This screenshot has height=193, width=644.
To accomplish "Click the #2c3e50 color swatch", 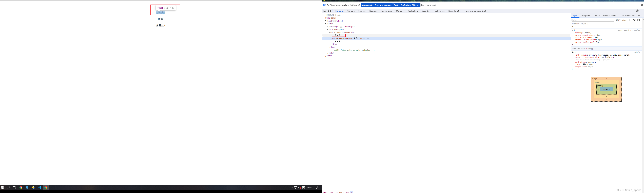I will click(584, 64).
